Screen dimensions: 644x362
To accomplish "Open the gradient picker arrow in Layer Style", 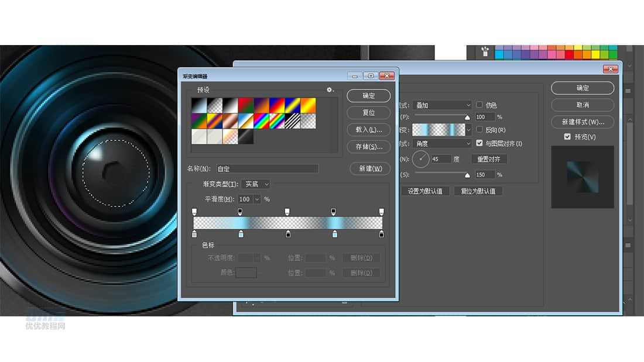I will tap(468, 130).
